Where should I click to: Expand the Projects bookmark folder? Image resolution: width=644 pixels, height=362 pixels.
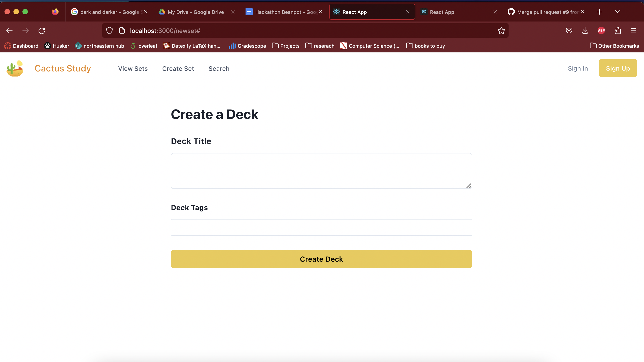286,46
